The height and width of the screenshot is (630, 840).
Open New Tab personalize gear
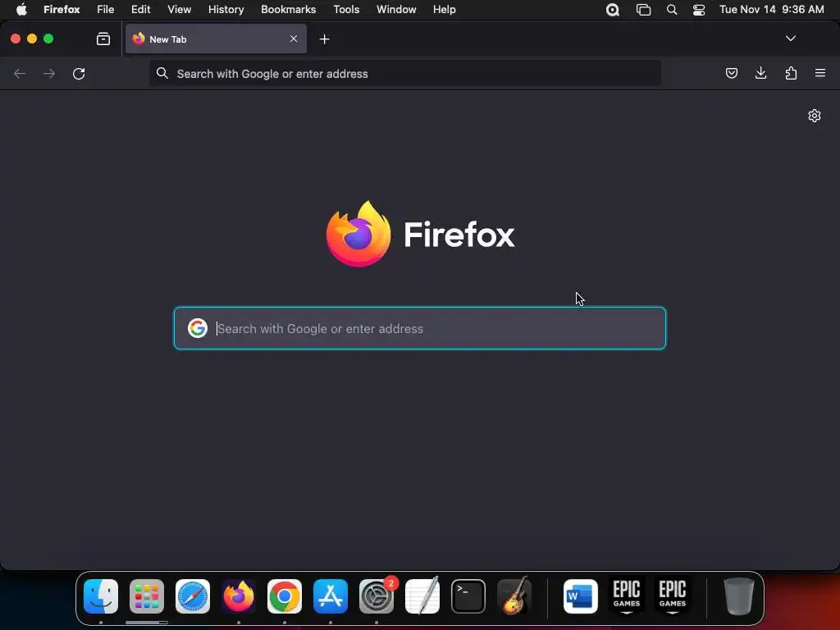tap(815, 116)
